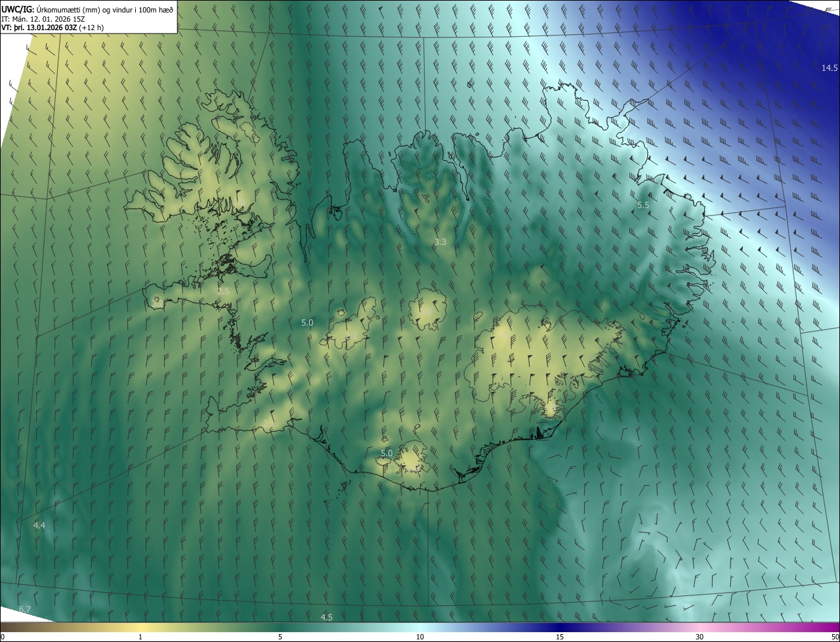Pick the yellow segment of the color bar
This screenshot has height=642, width=840.
click(140, 627)
